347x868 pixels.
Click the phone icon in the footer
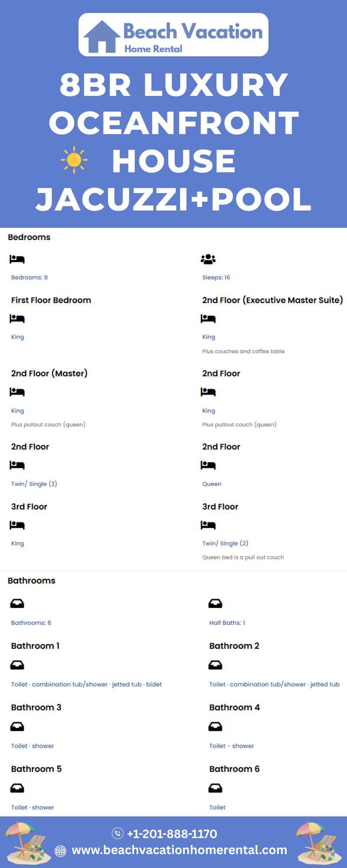pos(118,833)
